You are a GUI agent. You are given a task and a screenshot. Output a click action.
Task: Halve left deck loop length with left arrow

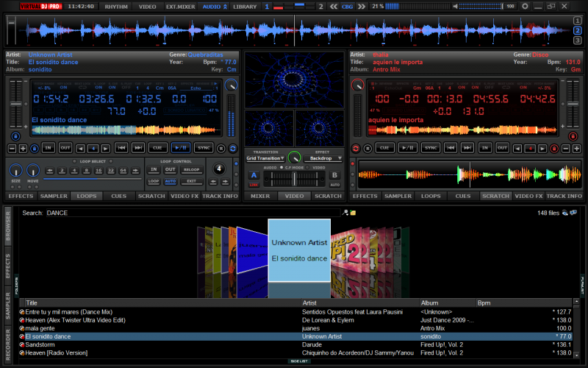tap(80, 149)
